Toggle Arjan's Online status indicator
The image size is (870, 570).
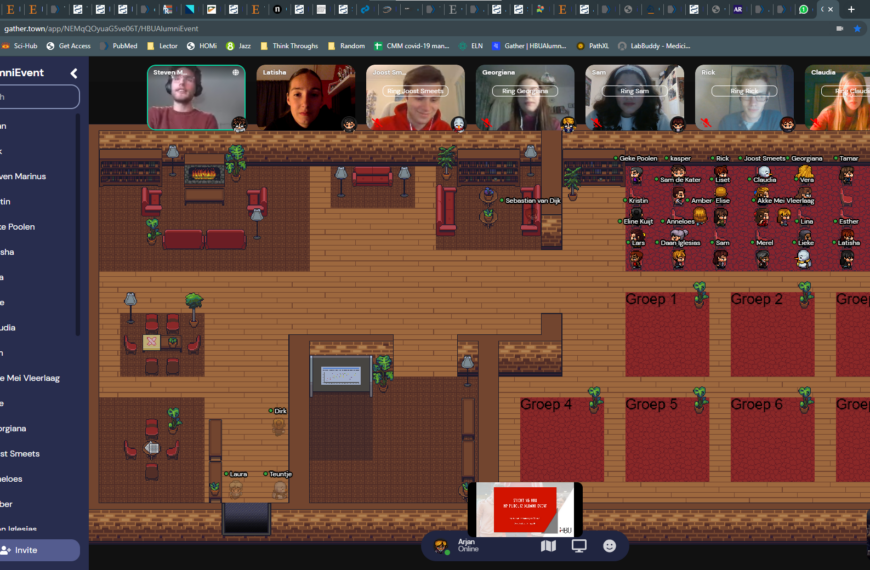pyautogui.click(x=468, y=549)
